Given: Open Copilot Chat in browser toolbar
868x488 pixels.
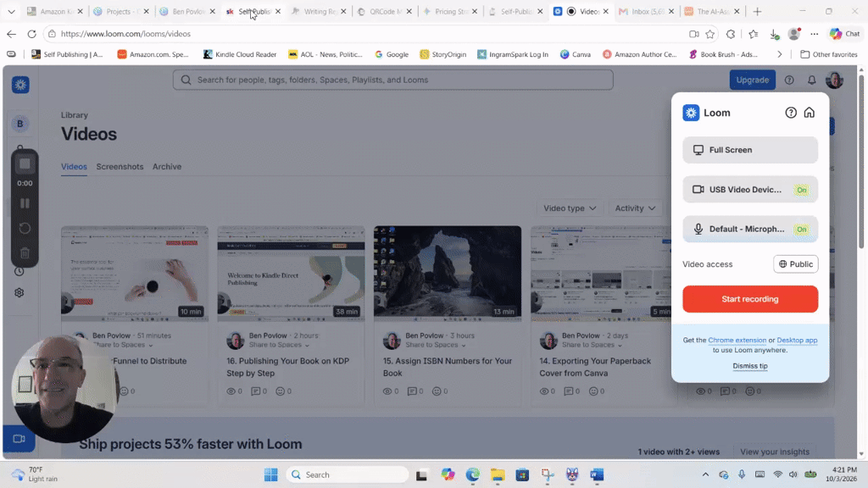Looking at the screenshot, I should pyautogui.click(x=844, y=34).
